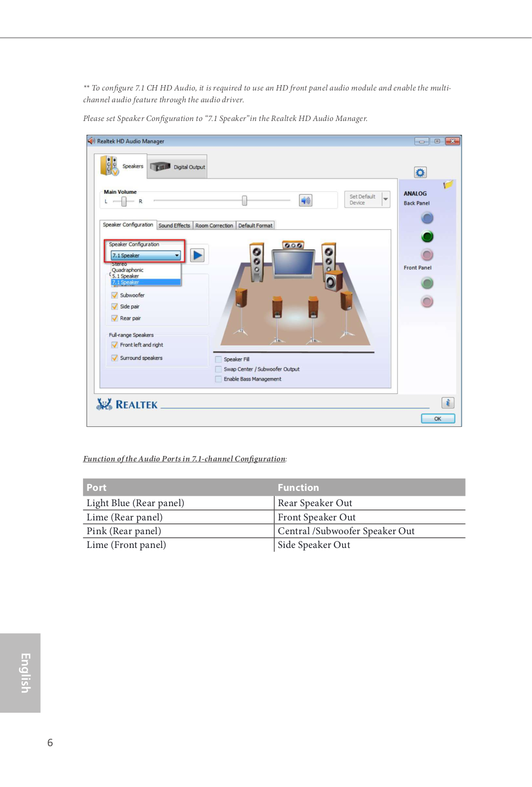Click the Realtek crab logo
Viewport: 532px width, 787px height.
pos(104,404)
